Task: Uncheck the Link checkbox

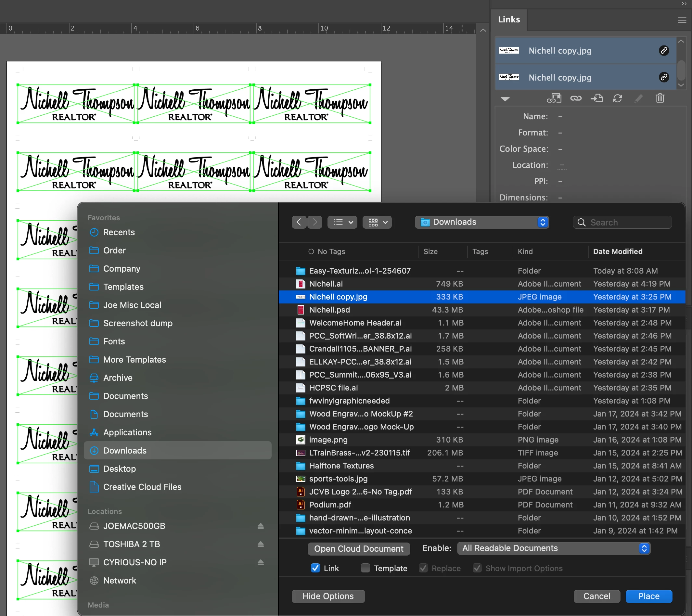Action: click(x=315, y=568)
